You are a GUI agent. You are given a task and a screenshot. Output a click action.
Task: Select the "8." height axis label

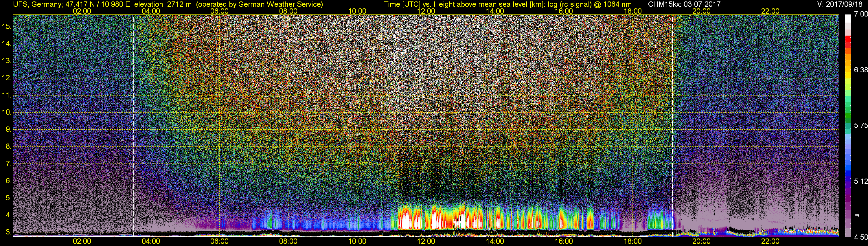point(8,147)
